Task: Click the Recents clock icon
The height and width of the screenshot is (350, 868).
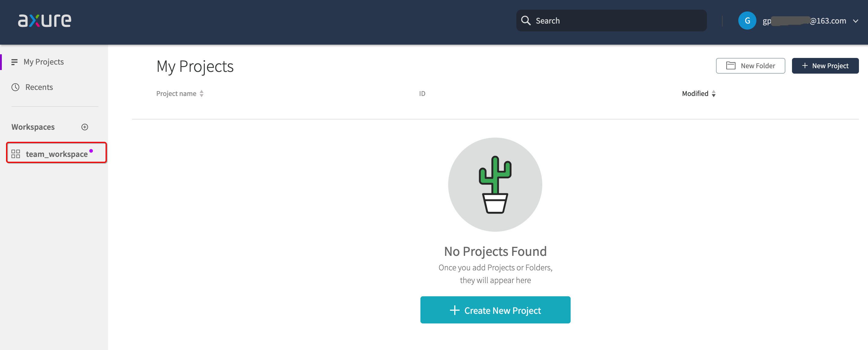Action: pyautogui.click(x=15, y=87)
